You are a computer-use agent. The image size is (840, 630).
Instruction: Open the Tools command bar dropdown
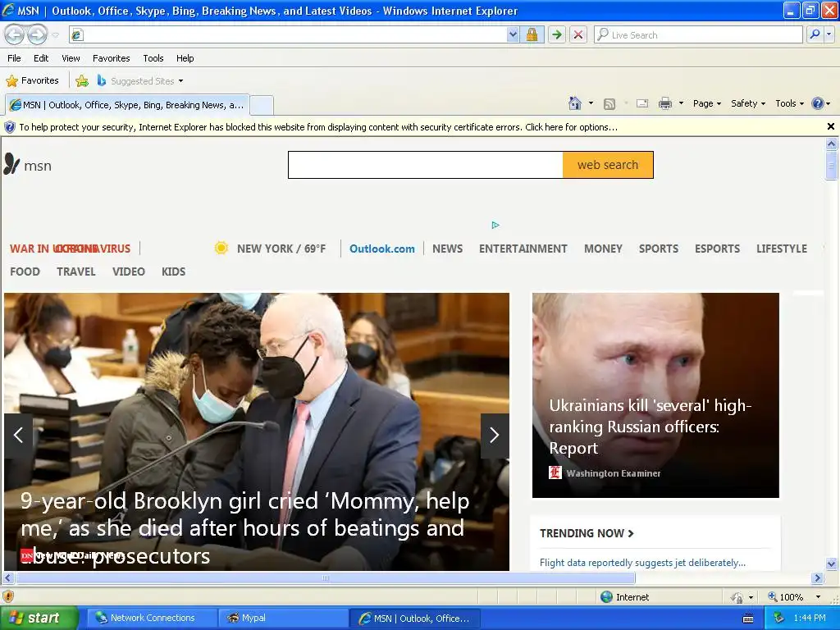point(789,103)
